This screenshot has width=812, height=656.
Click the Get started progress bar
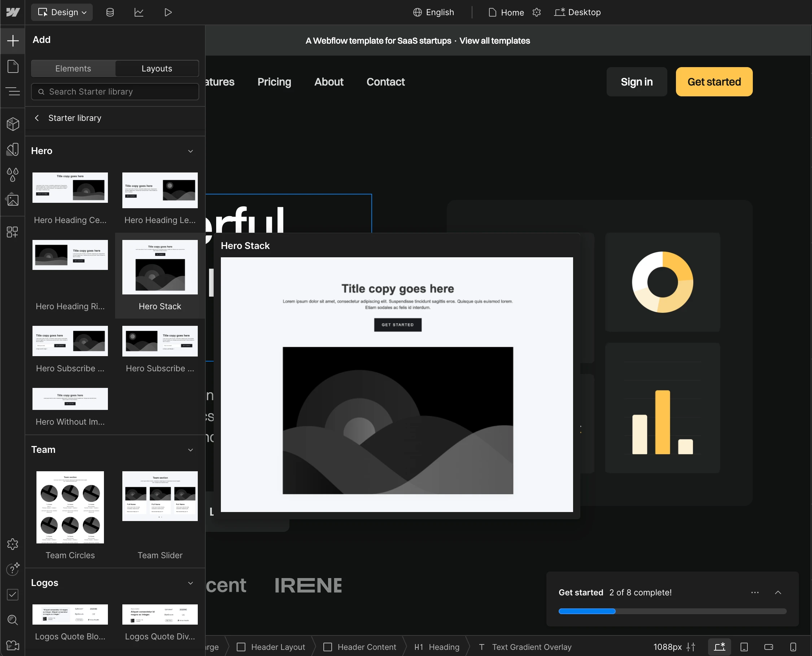(x=672, y=611)
